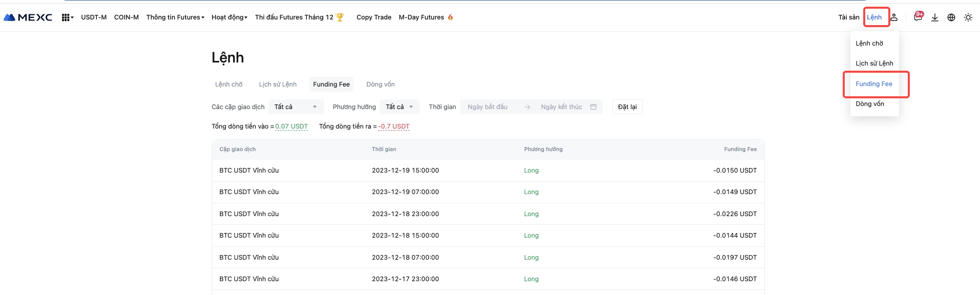Expand the Các cặp giao dịch dropdown

tap(296, 107)
